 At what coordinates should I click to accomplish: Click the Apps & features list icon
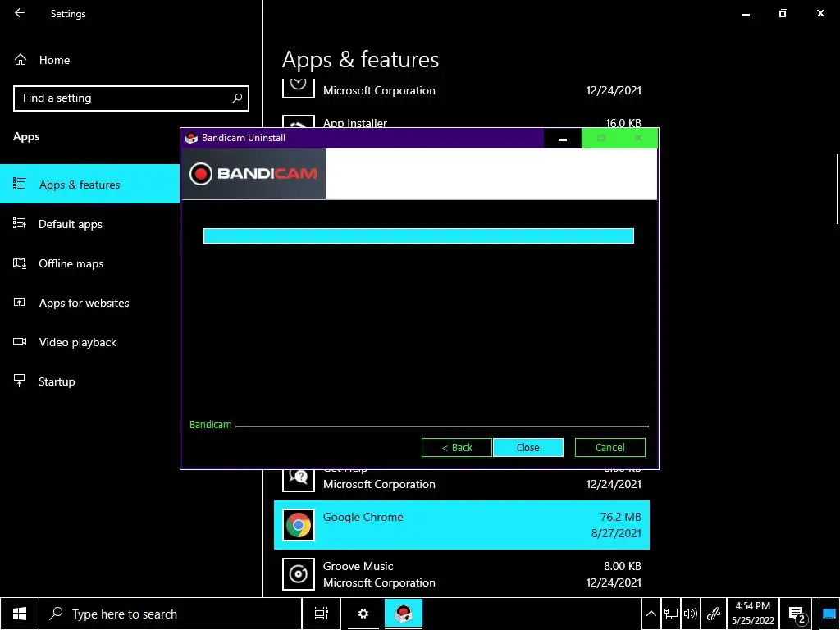20,184
